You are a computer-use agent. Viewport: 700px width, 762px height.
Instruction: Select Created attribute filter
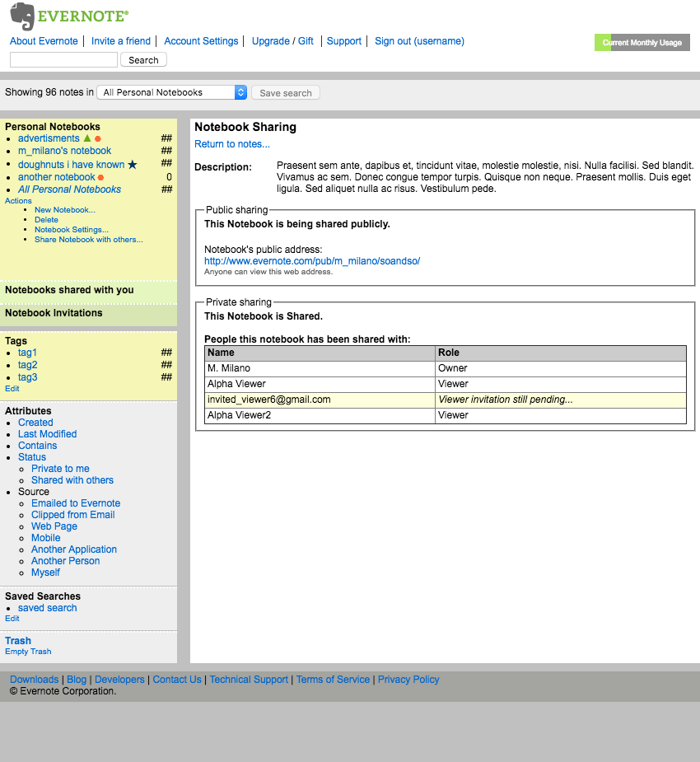35,423
